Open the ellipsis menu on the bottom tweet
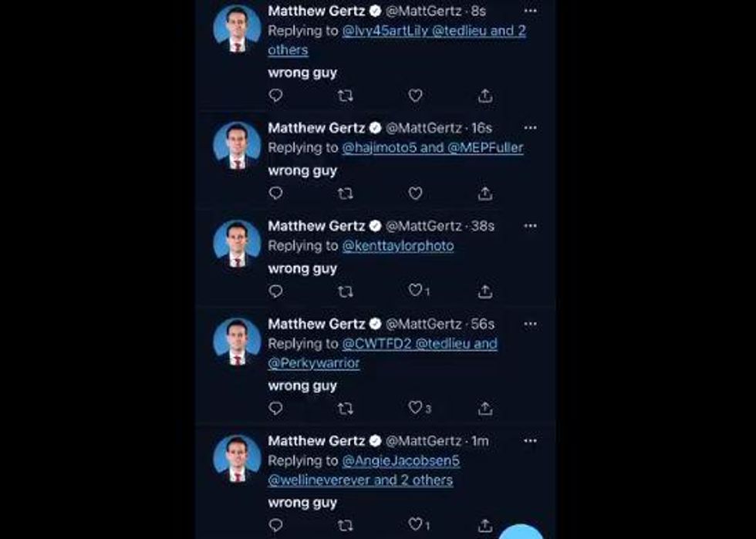Screen dimensions: 756x539 pyautogui.click(x=530, y=440)
